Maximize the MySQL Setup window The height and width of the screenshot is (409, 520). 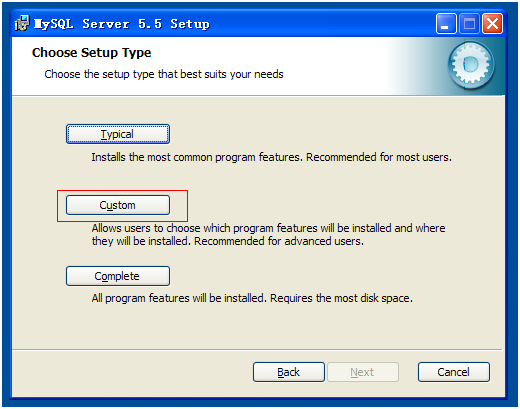[x=469, y=24]
